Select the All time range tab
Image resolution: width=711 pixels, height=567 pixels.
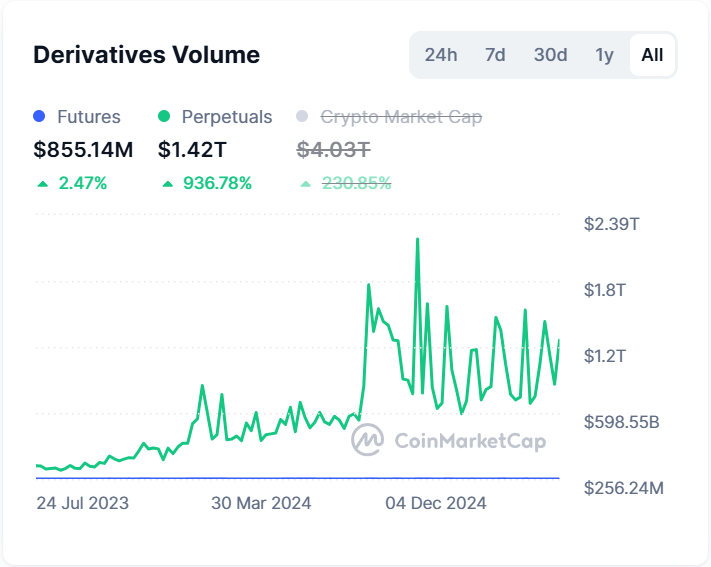pos(652,55)
